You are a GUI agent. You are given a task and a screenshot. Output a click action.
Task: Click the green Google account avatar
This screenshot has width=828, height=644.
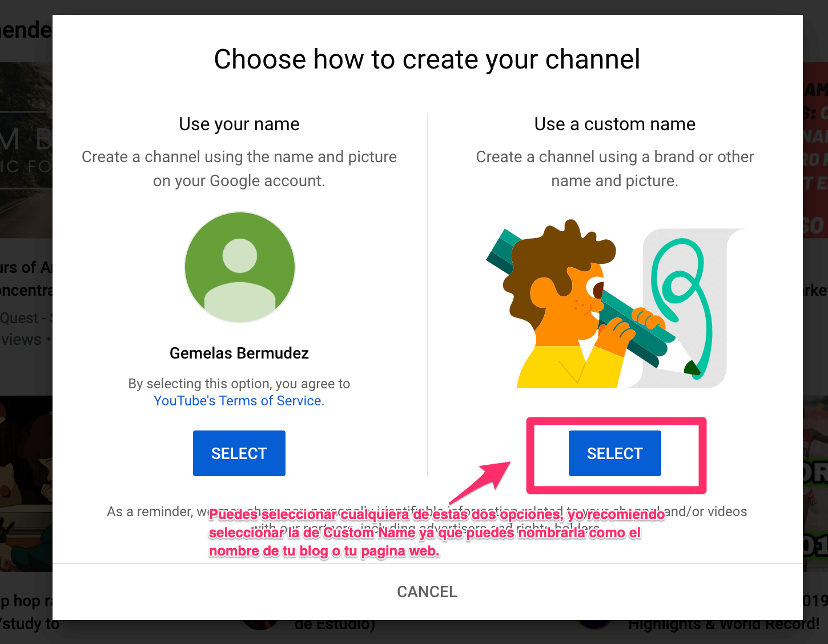(239, 267)
